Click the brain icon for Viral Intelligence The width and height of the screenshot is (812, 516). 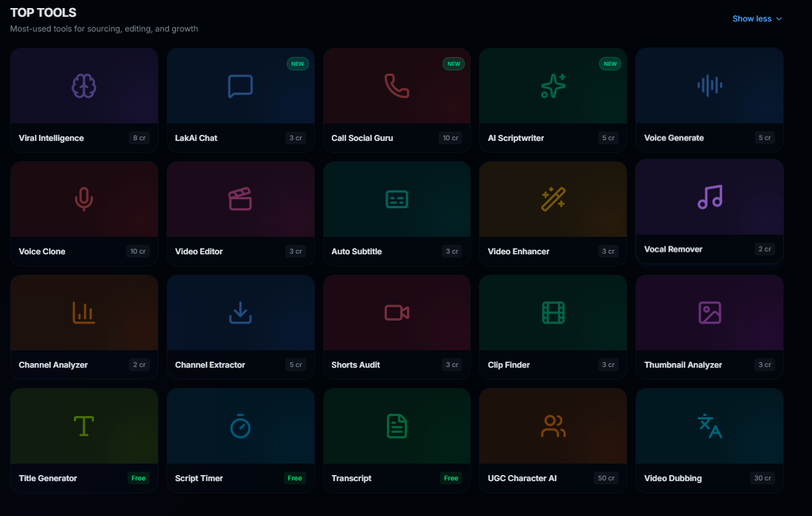[x=84, y=86]
